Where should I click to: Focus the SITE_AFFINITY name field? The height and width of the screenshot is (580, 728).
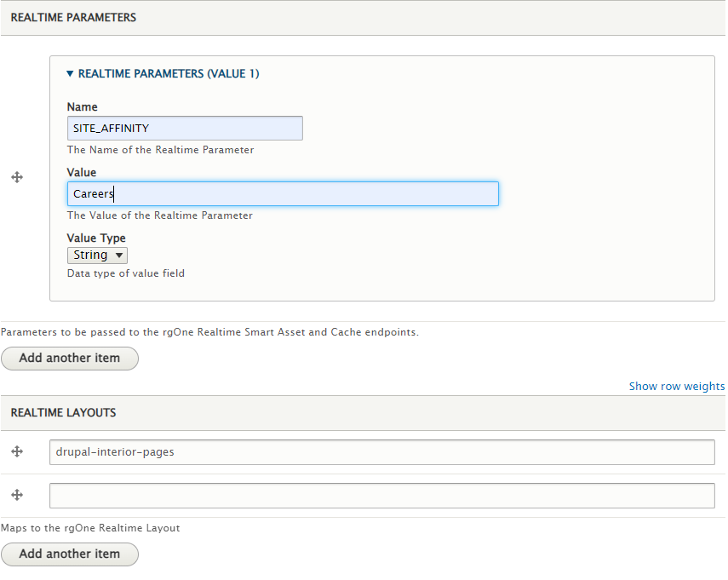(185, 128)
